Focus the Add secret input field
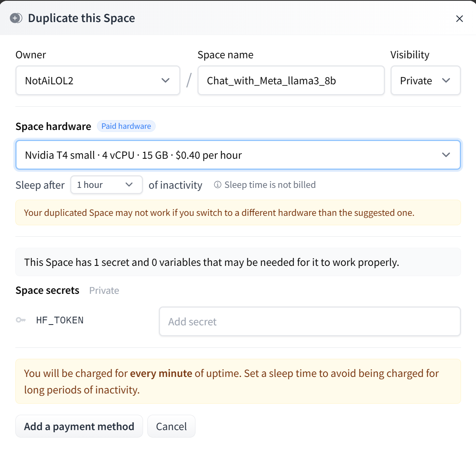The height and width of the screenshot is (449, 476). point(310,322)
